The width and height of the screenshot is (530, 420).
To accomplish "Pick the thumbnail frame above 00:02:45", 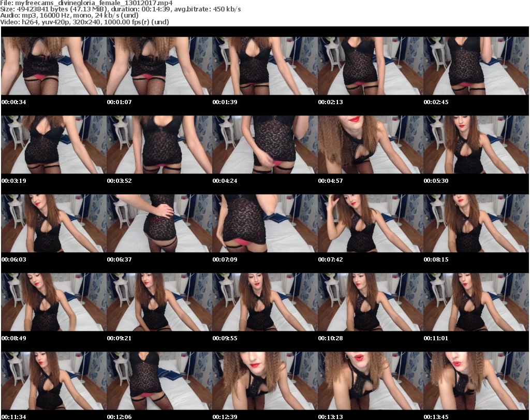I will (476, 66).
